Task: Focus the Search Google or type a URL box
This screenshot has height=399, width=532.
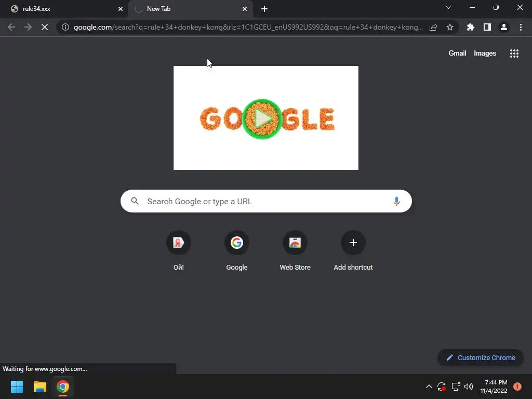Action: [x=266, y=201]
